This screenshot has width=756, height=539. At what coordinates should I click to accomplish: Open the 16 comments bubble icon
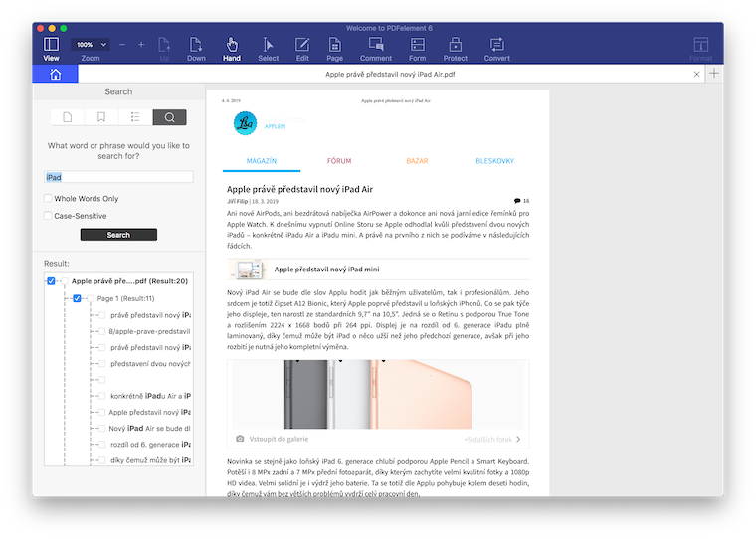coord(517,201)
